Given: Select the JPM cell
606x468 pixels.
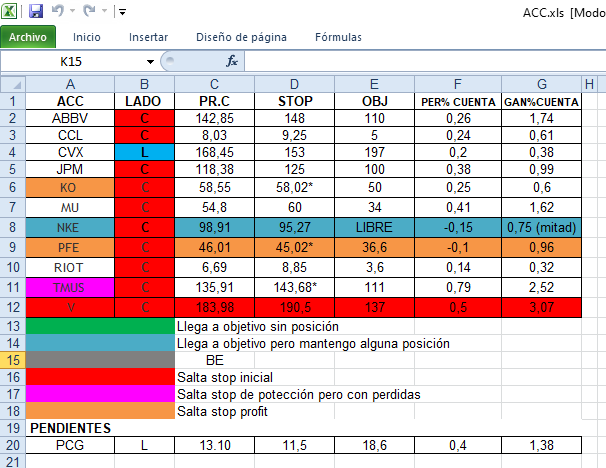Looking at the screenshot, I should pos(70,169).
